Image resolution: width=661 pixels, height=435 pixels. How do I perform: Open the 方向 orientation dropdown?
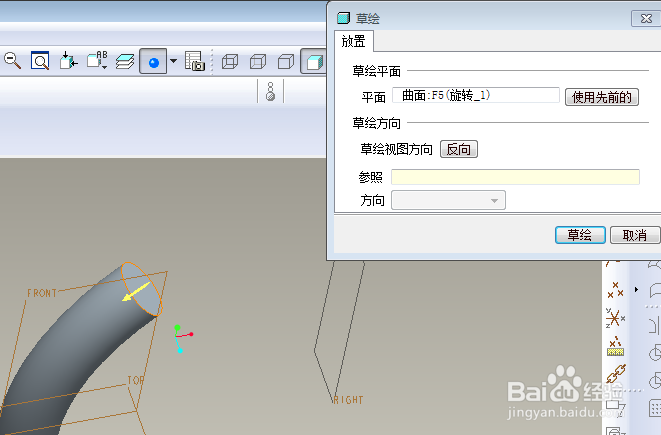(448, 200)
